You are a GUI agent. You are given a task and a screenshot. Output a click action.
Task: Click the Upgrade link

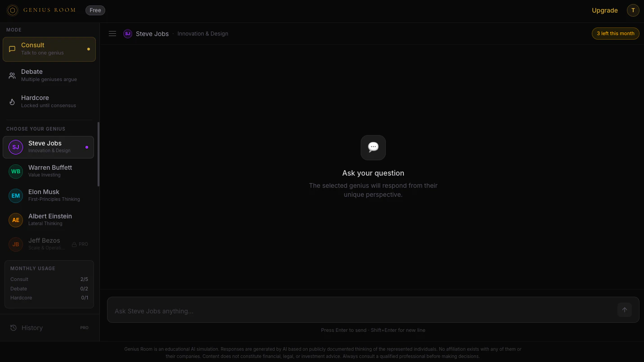(x=605, y=10)
